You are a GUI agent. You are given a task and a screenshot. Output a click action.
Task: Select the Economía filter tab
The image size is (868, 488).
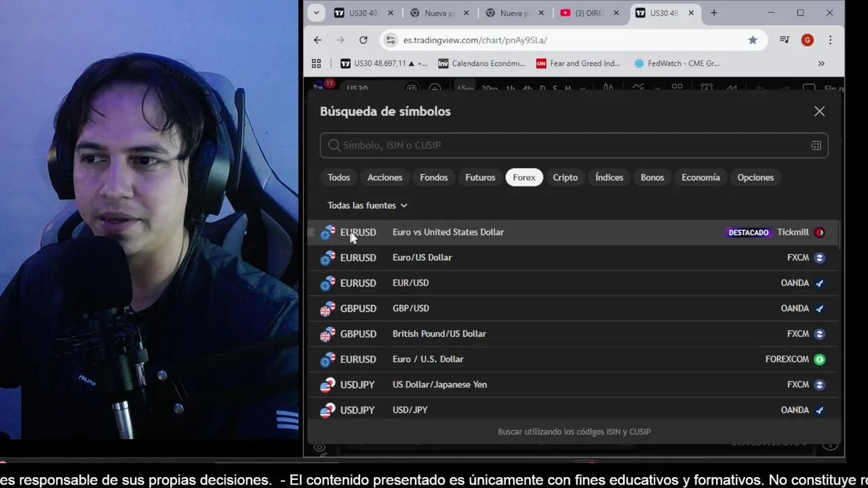click(x=701, y=178)
